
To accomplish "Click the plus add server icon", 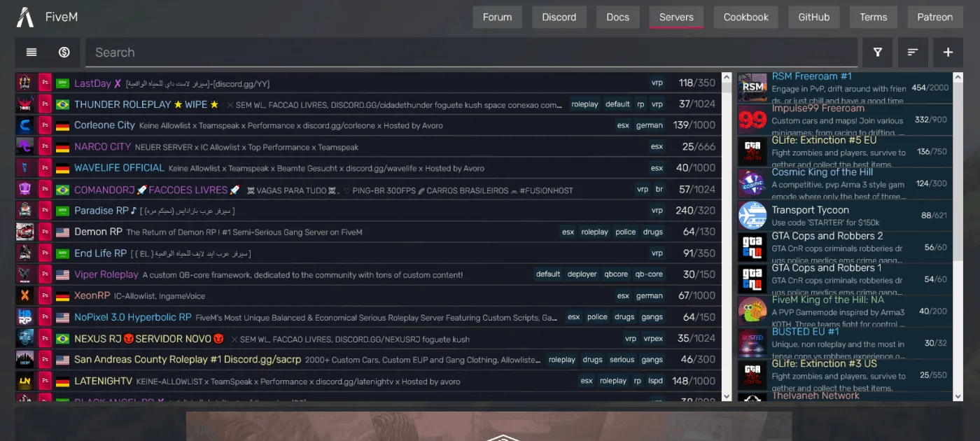I will 948,52.
